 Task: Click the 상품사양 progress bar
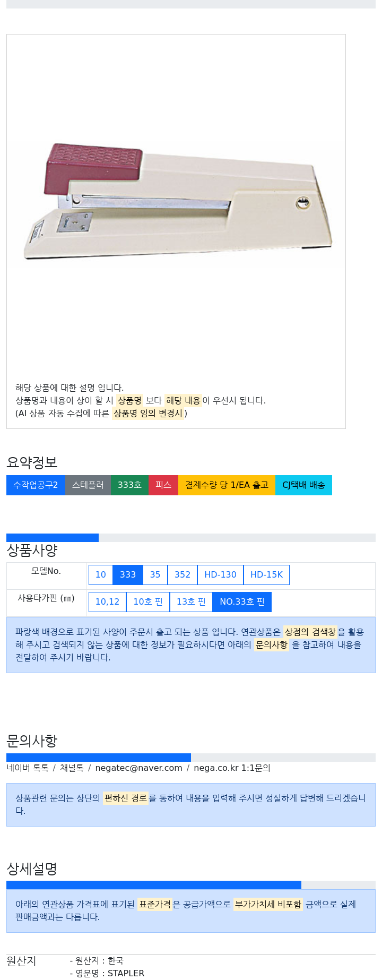coord(191,538)
